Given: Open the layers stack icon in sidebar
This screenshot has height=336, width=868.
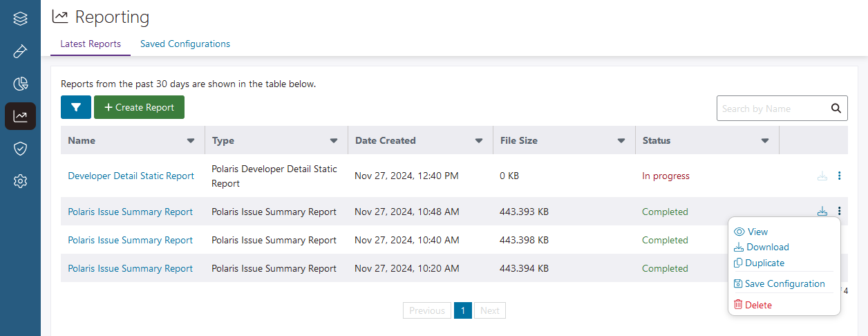Looking at the screenshot, I should click(x=20, y=19).
